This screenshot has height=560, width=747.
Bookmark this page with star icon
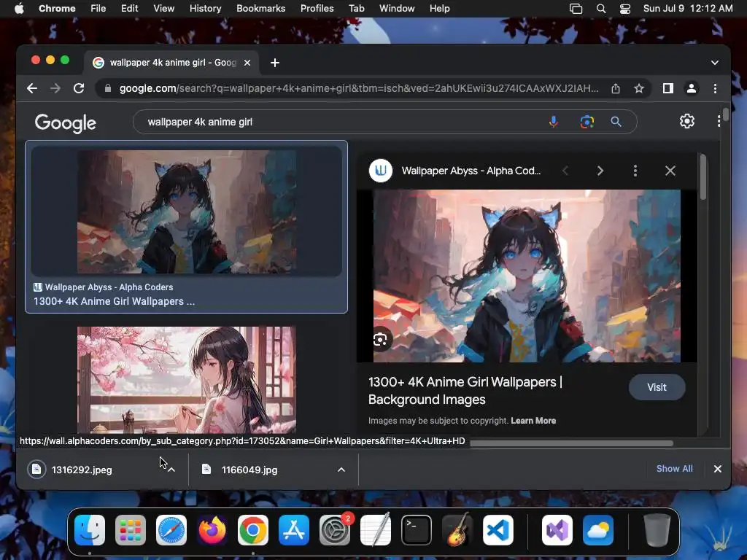point(639,88)
